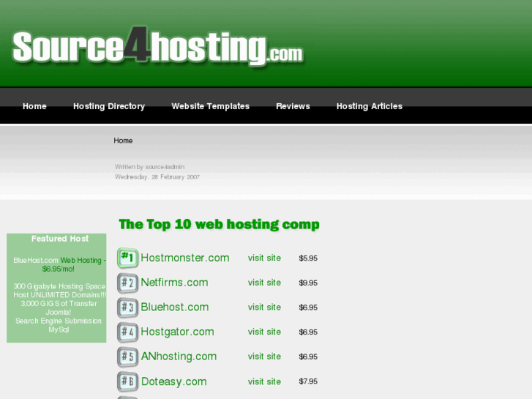This screenshot has width=532, height=399.
Task: Click the Home breadcrumb text
Action: [x=123, y=141]
